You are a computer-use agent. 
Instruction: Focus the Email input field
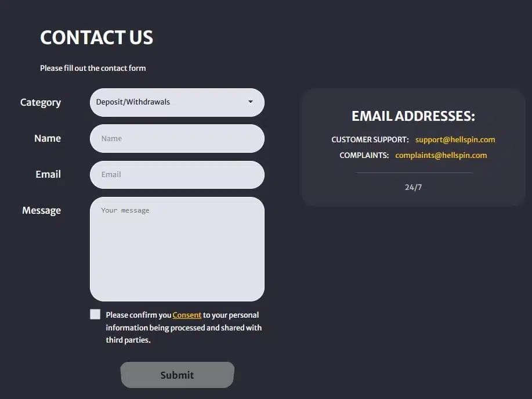[x=177, y=174]
